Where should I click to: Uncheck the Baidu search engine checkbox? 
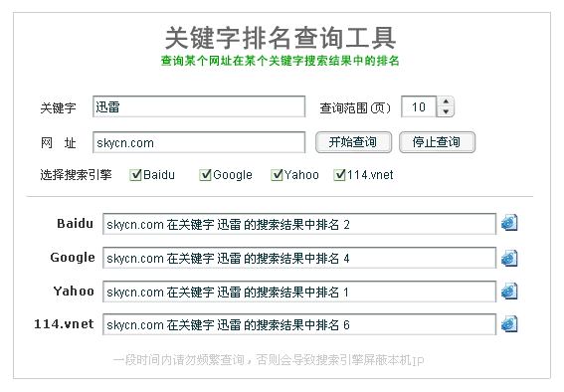tap(135, 175)
